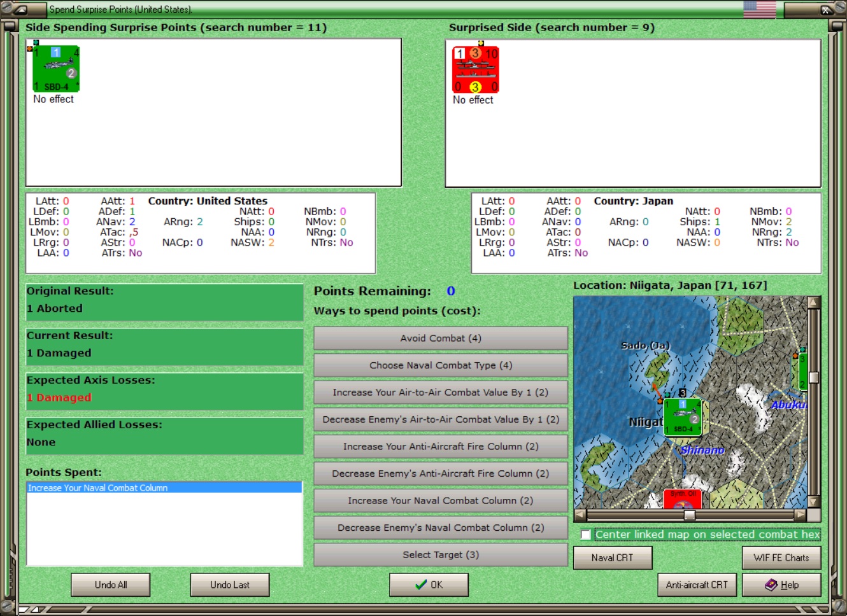Click the map horizontal scrollbar thumb

pos(690,515)
